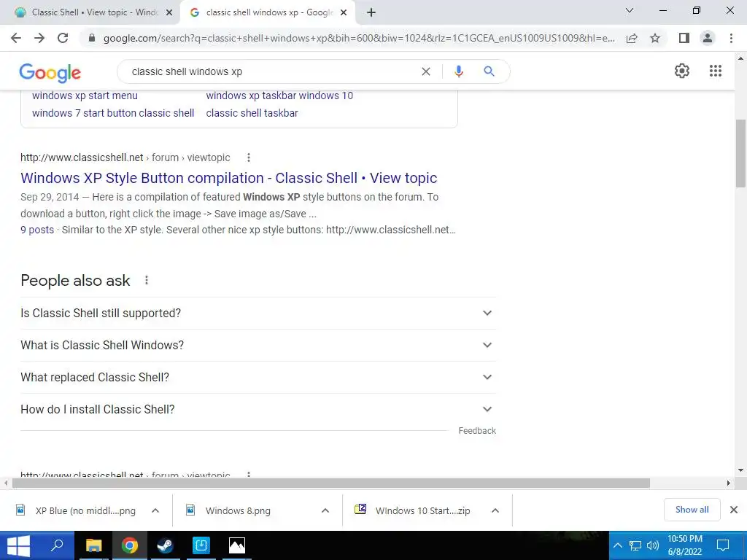Open notification center
Screen dimensions: 747x560
coord(723,545)
